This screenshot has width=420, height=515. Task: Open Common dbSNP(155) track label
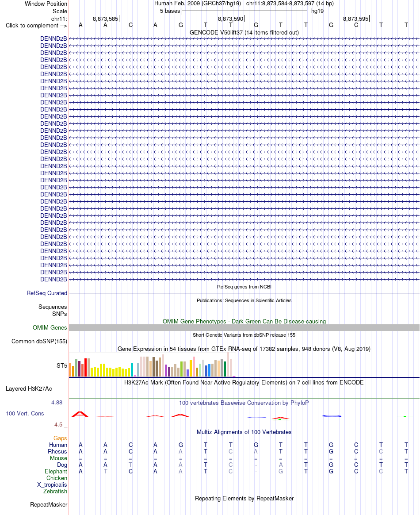(39, 341)
